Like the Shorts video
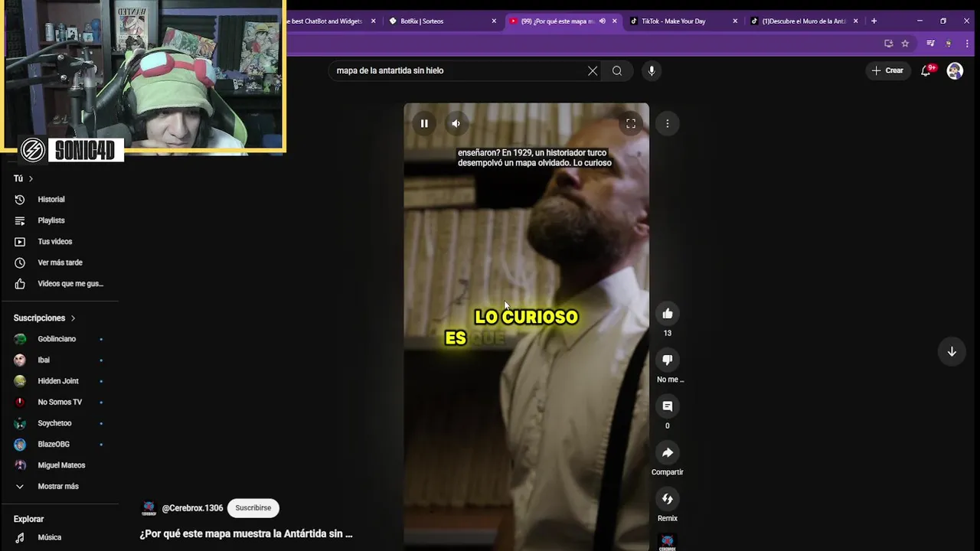This screenshot has height=551, width=980. 668,313
